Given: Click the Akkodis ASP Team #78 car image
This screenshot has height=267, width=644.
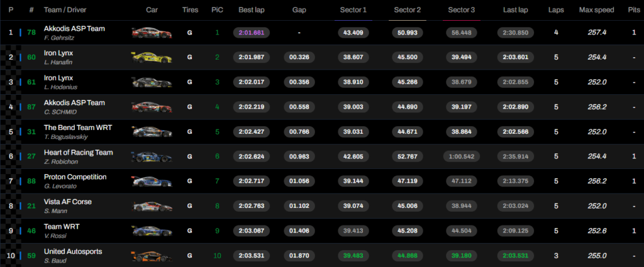Looking at the screenshot, I should pyautogui.click(x=152, y=33).
